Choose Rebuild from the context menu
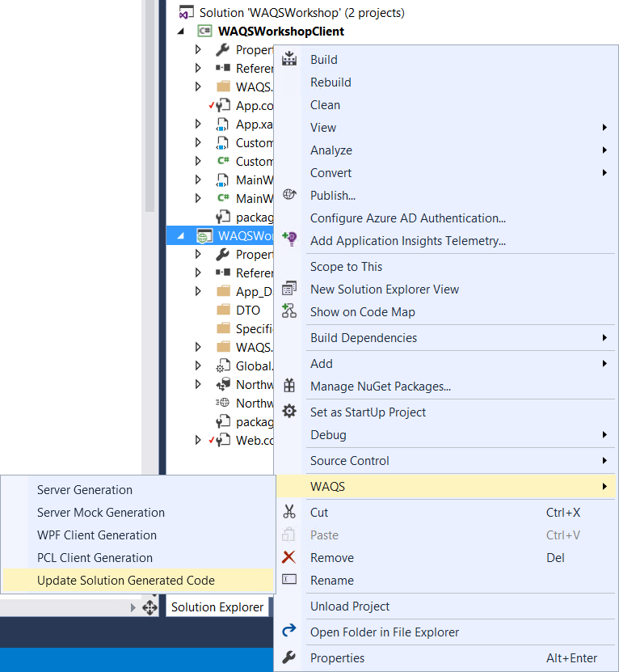This screenshot has width=619, height=672. click(x=331, y=82)
